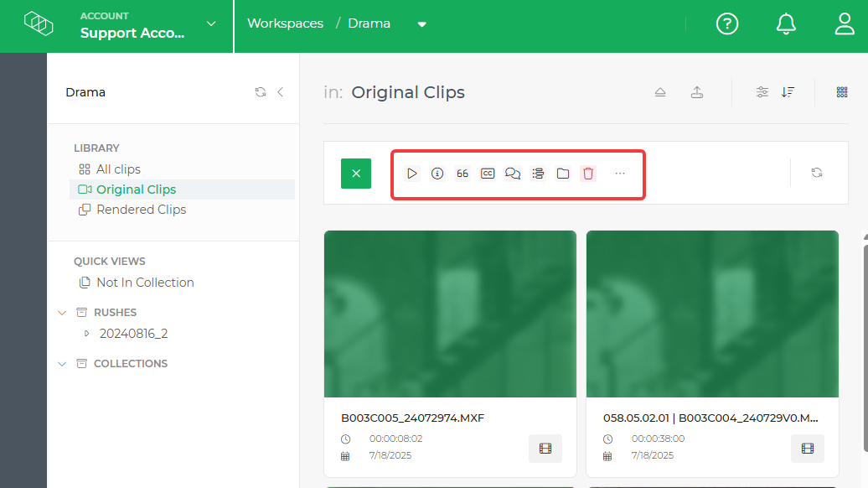Collapse the RUSHES section
Image resolution: width=868 pixels, height=488 pixels.
62,313
